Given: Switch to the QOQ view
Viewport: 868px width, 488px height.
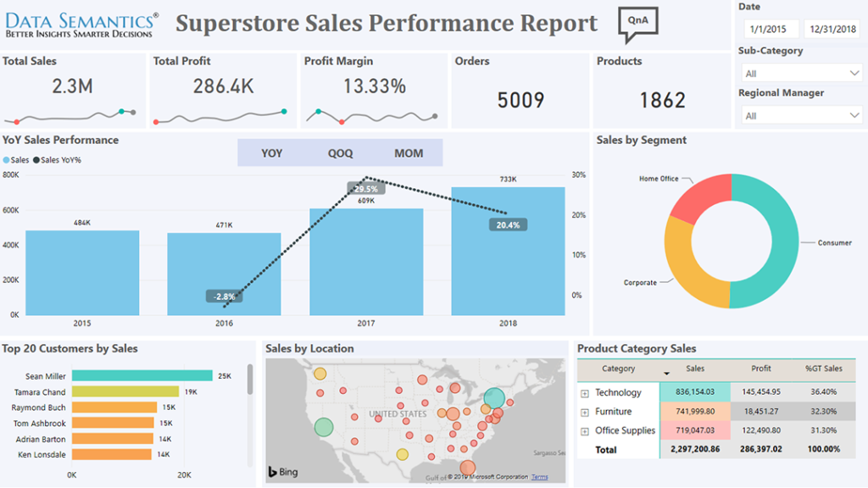Looking at the screenshot, I should coord(339,153).
